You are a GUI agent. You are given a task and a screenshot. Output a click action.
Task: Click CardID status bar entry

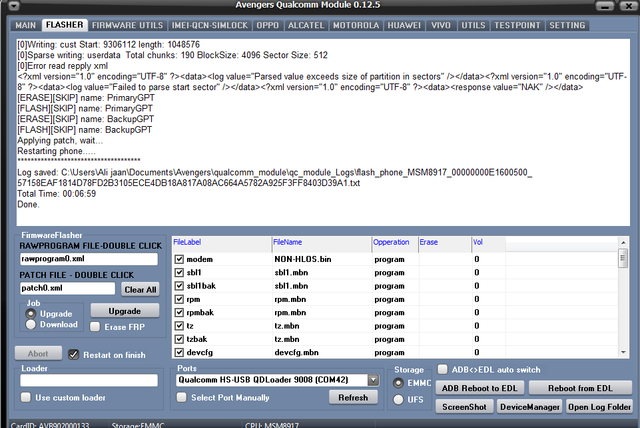(50, 425)
